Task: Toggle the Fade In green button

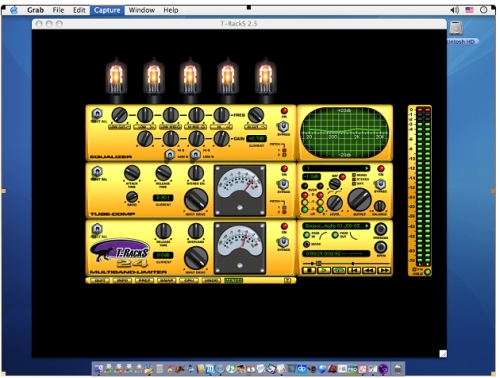Action: 307,235
